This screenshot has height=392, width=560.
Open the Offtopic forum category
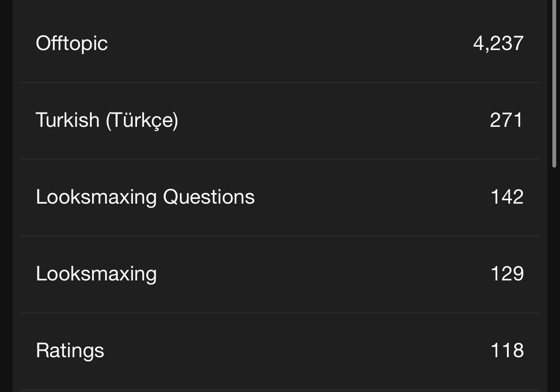click(72, 43)
